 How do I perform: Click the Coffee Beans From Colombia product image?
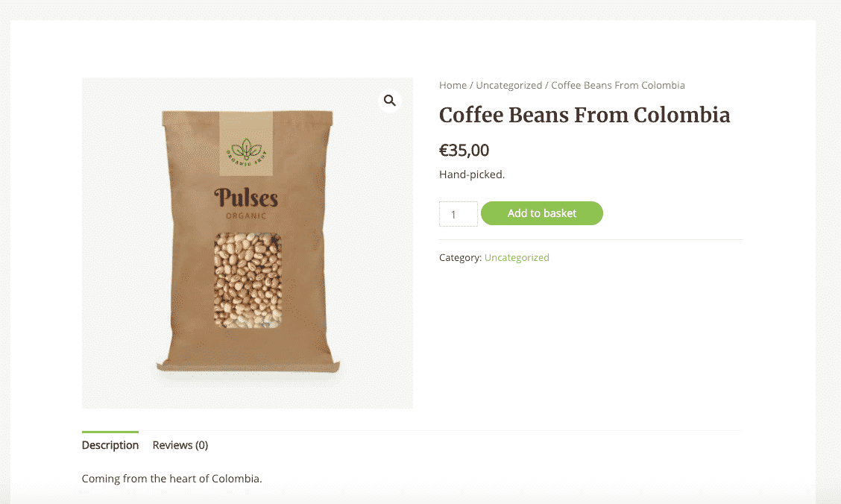click(247, 242)
